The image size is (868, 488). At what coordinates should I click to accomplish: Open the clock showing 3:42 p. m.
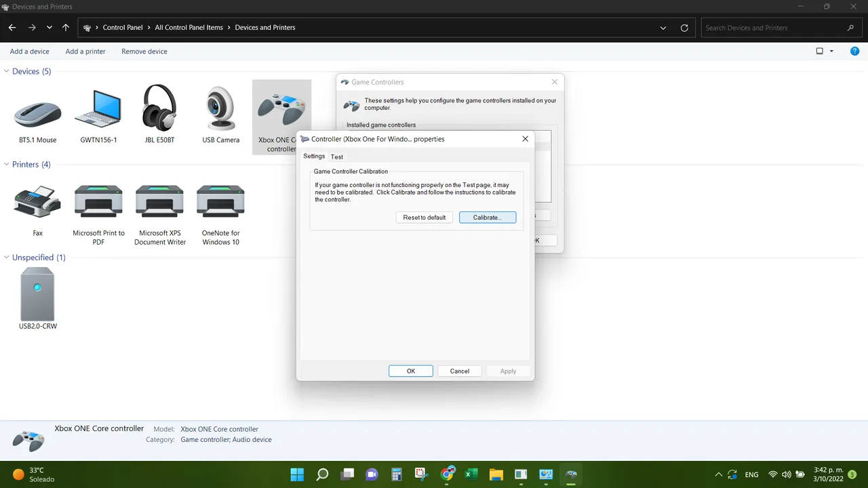tap(827, 474)
